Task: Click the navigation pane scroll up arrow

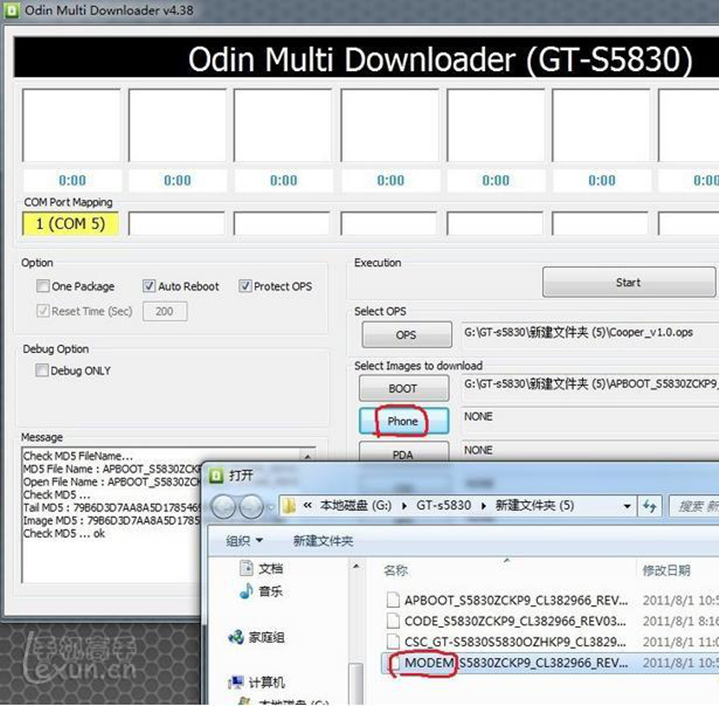Action: click(356, 567)
